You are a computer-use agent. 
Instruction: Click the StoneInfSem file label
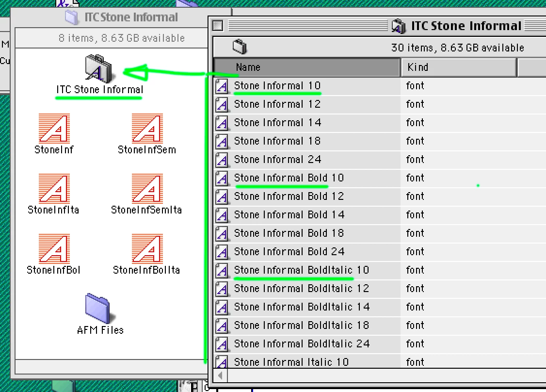point(147,150)
